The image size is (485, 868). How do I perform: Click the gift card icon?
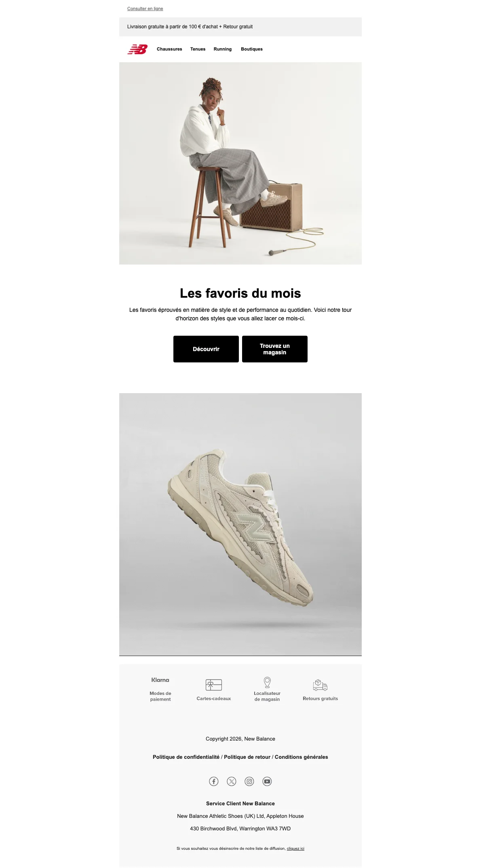214,685
